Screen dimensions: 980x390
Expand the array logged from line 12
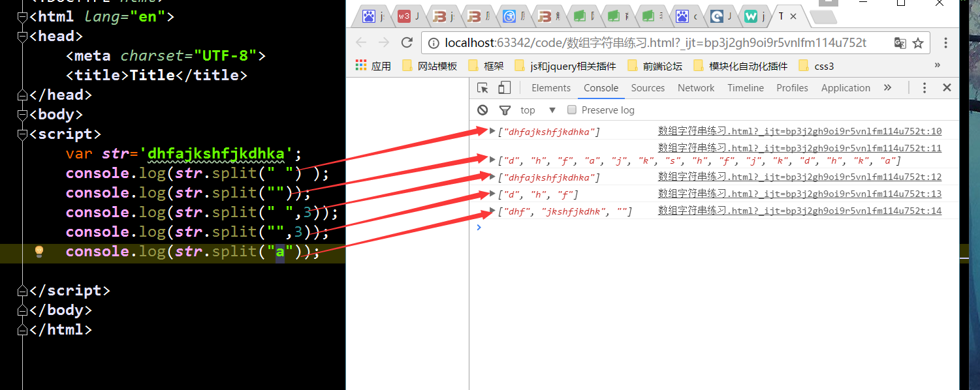[492, 177]
